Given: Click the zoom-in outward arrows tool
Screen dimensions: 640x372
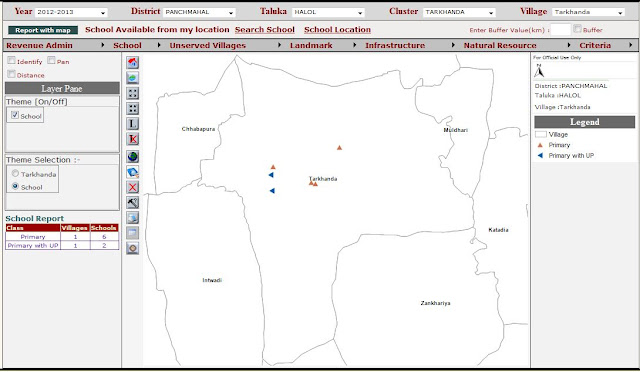Looking at the screenshot, I should click(x=133, y=93).
